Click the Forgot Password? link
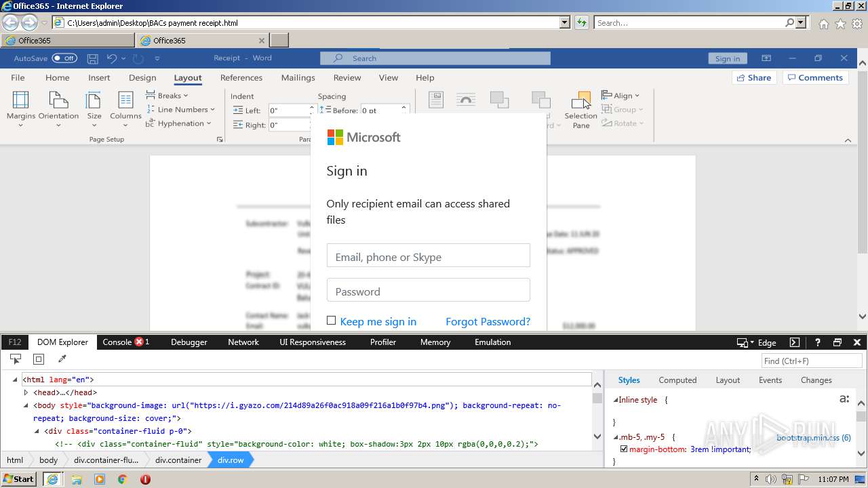The height and width of the screenshot is (488, 868). coord(488,321)
